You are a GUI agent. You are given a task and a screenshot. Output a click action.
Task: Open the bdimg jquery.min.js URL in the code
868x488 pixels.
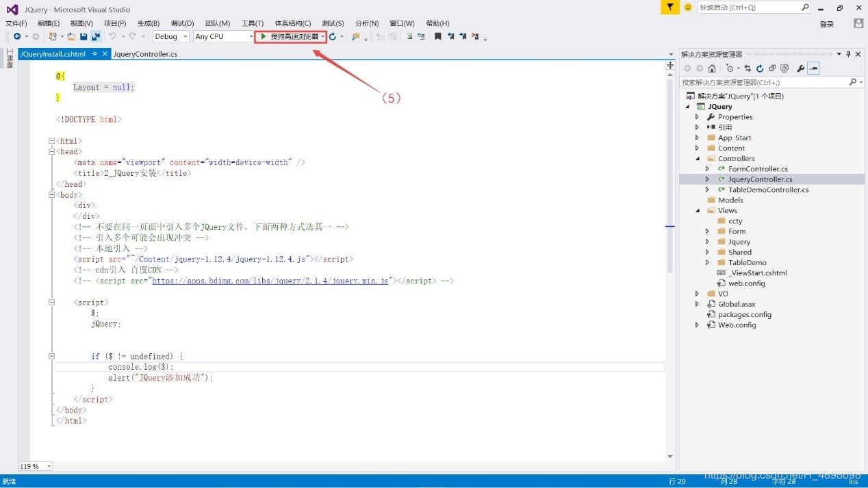[270, 281]
